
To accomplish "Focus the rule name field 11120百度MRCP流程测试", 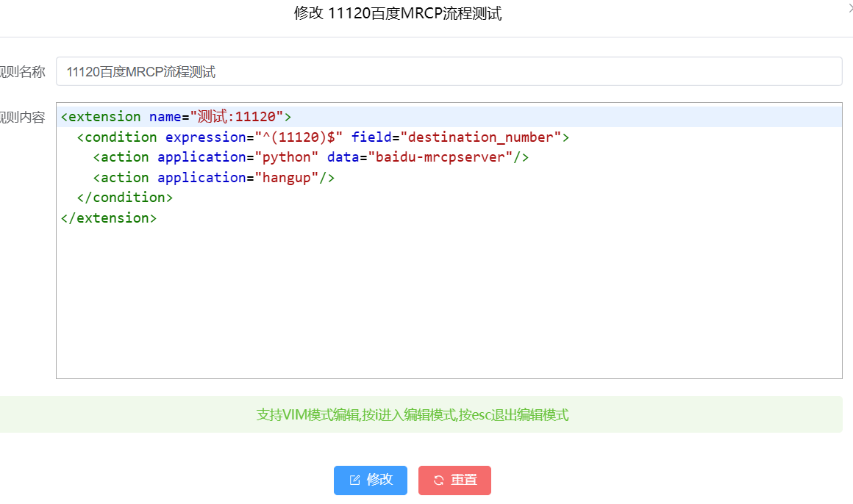I will point(449,71).
